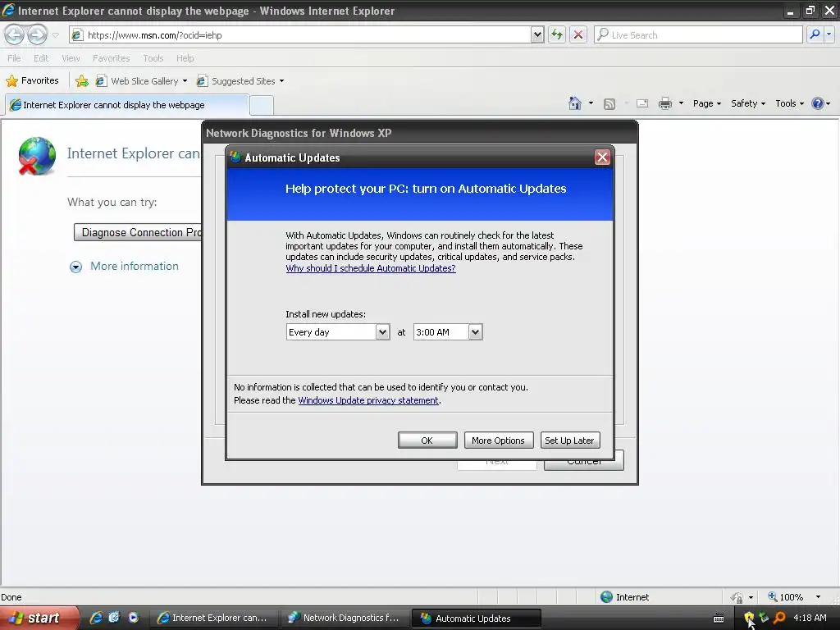Viewport: 840px width, 630px height.
Task: Click the Live Search magnifier button
Action: click(x=815, y=34)
